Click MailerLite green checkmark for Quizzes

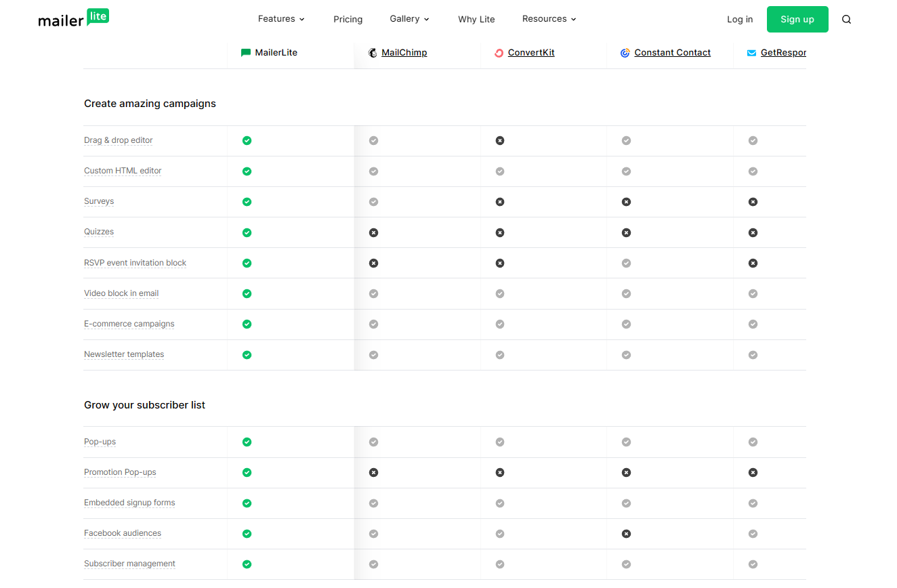point(247,232)
